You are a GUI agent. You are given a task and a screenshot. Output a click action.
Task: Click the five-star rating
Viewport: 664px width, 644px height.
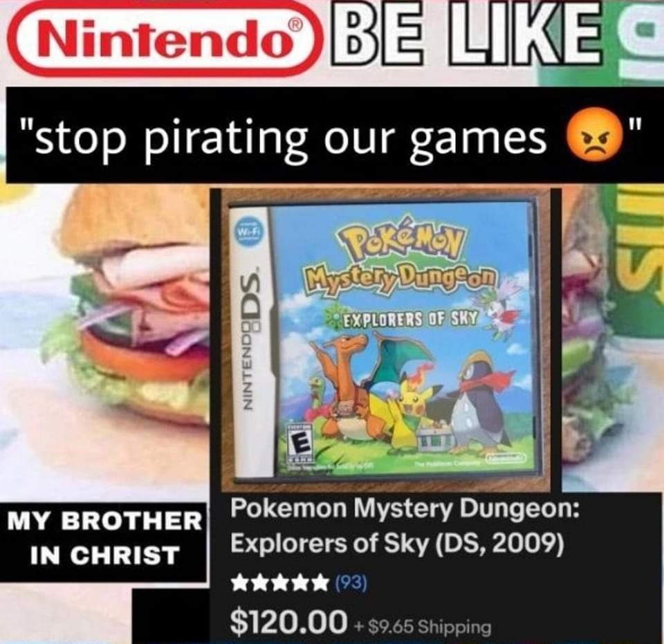click(278, 584)
